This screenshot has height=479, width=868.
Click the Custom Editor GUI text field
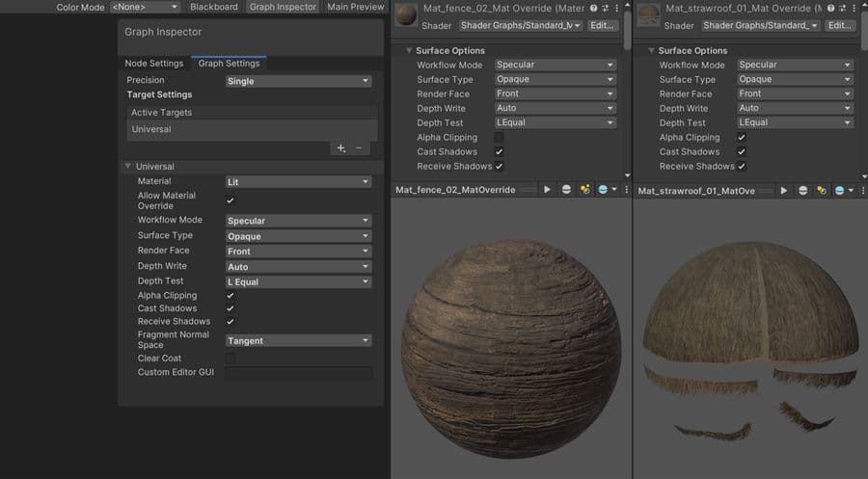(298, 373)
